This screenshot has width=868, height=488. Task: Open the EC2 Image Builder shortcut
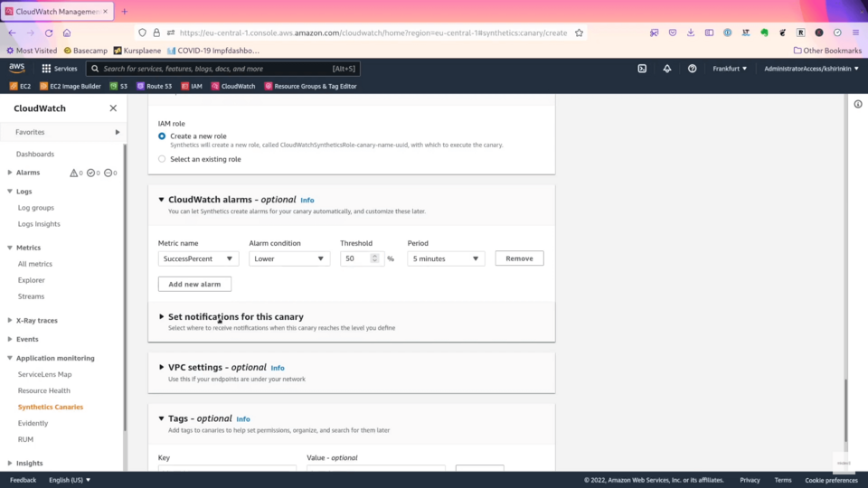tap(71, 87)
